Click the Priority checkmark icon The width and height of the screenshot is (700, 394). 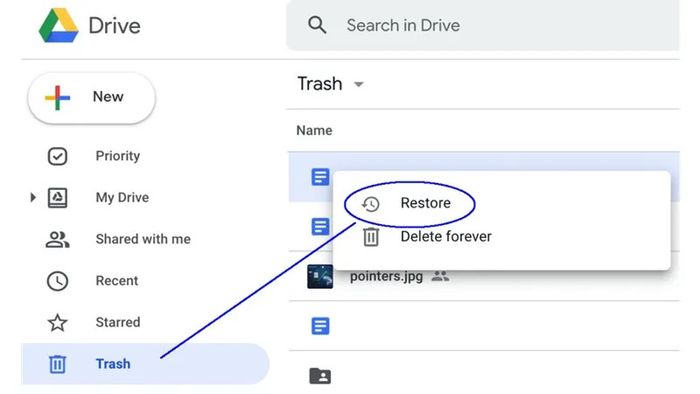point(58,157)
